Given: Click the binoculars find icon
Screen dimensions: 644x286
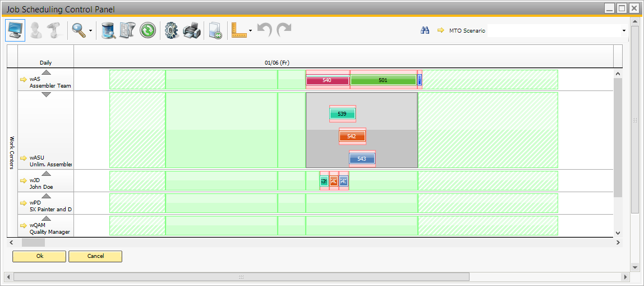Looking at the screenshot, I should point(425,30).
